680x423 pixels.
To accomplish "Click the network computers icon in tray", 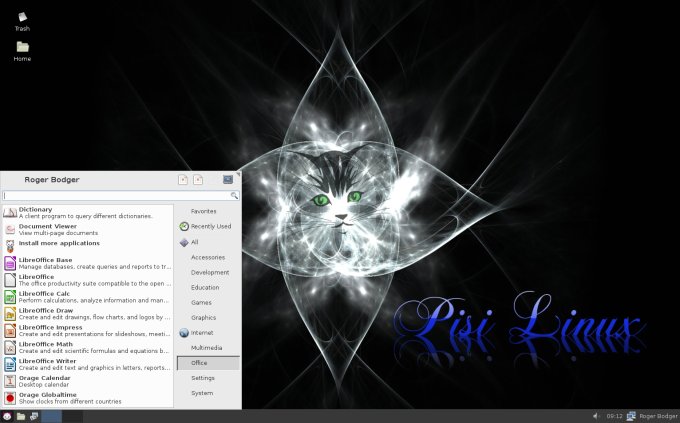I will (631, 416).
